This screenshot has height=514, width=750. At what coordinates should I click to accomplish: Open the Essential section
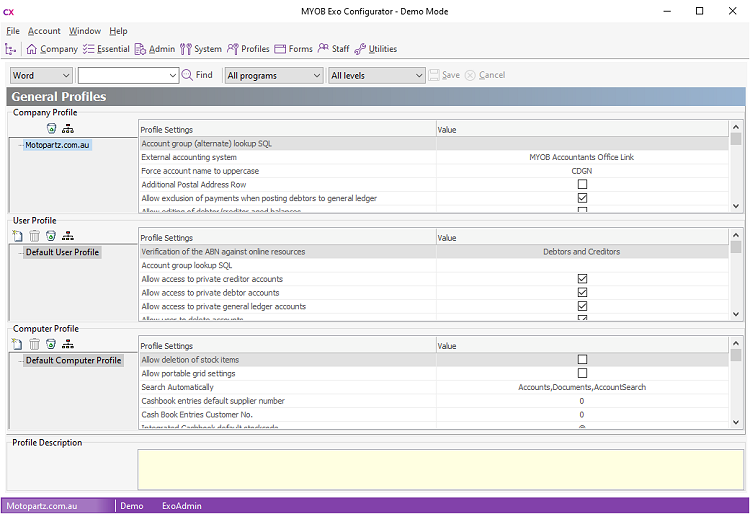[x=106, y=49]
